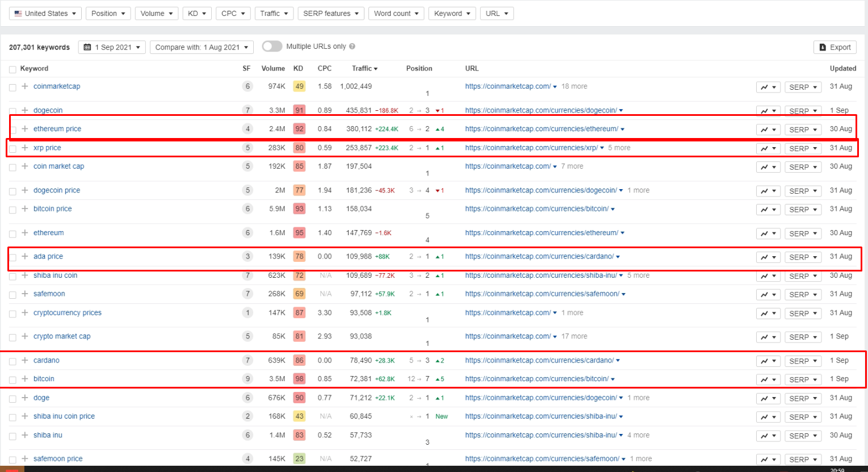This screenshot has height=472, width=868.
Task: Change the date from 1 Sep 2021
Action: coord(112,47)
